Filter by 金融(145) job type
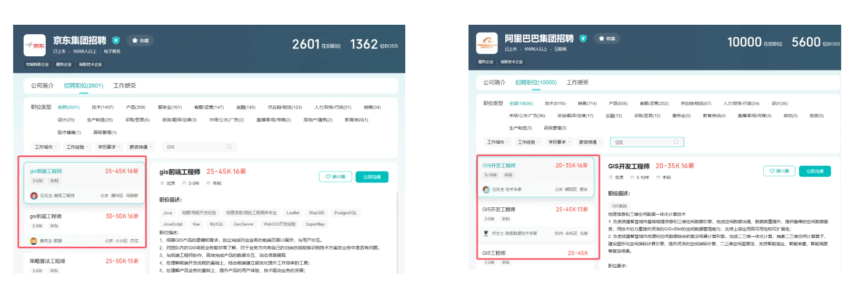 click(x=246, y=107)
